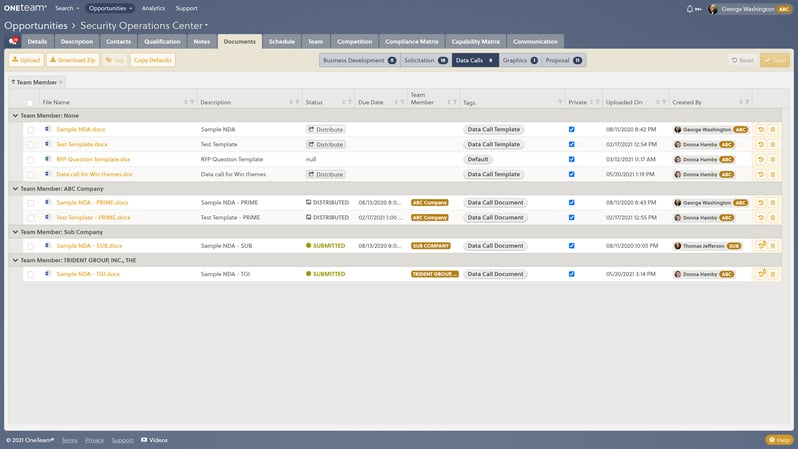
Task: Click the filter icon on File Name column
Action: 192,102
